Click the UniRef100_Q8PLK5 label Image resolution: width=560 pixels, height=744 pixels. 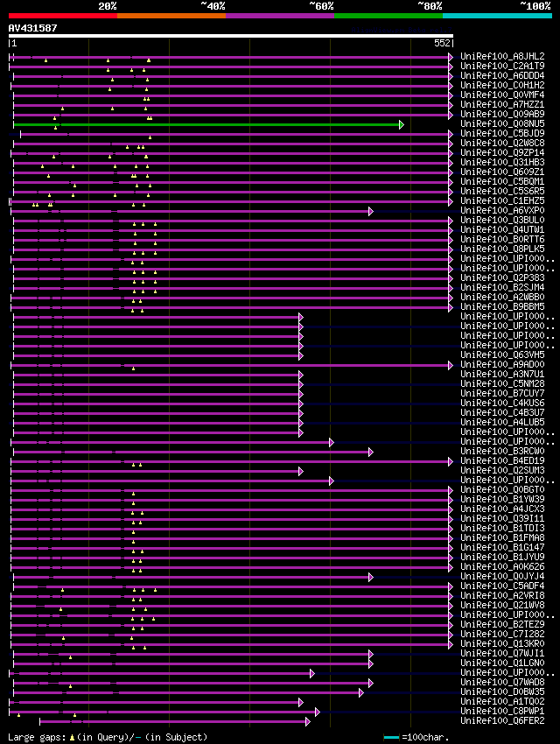(502, 249)
